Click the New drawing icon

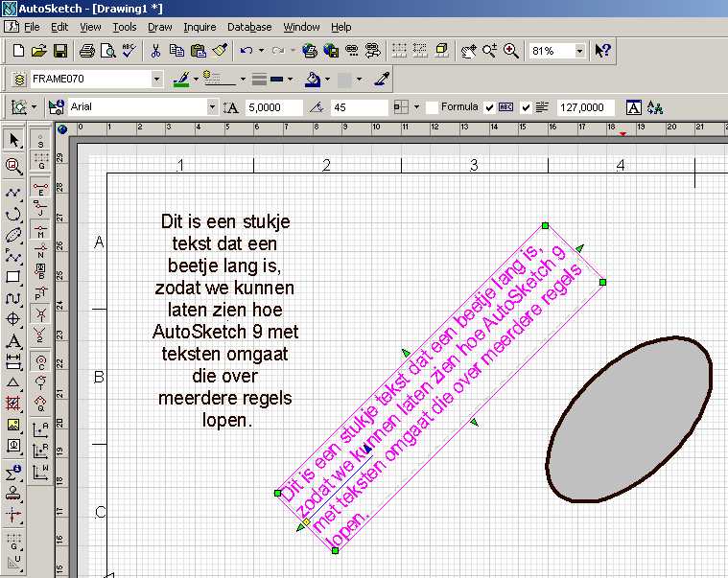18,51
